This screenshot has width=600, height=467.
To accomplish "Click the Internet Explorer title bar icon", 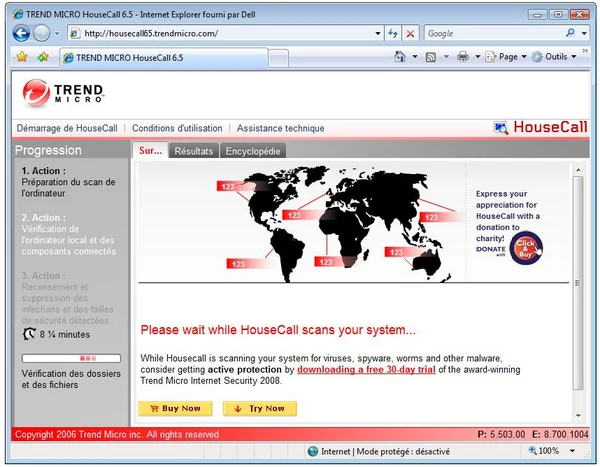I will coord(18,15).
